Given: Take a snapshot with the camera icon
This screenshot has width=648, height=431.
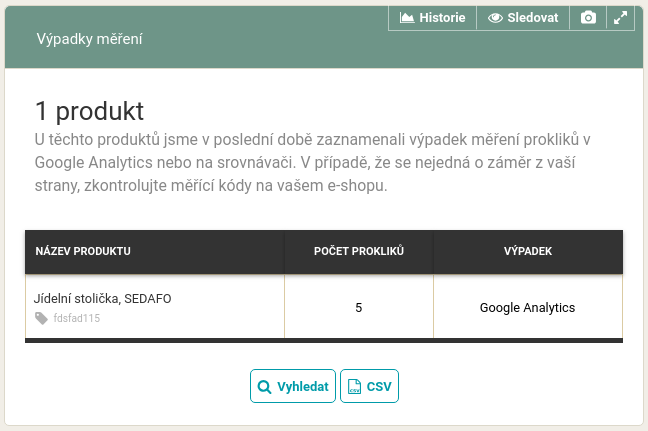Looking at the screenshot, I should (x=588, y=18).
